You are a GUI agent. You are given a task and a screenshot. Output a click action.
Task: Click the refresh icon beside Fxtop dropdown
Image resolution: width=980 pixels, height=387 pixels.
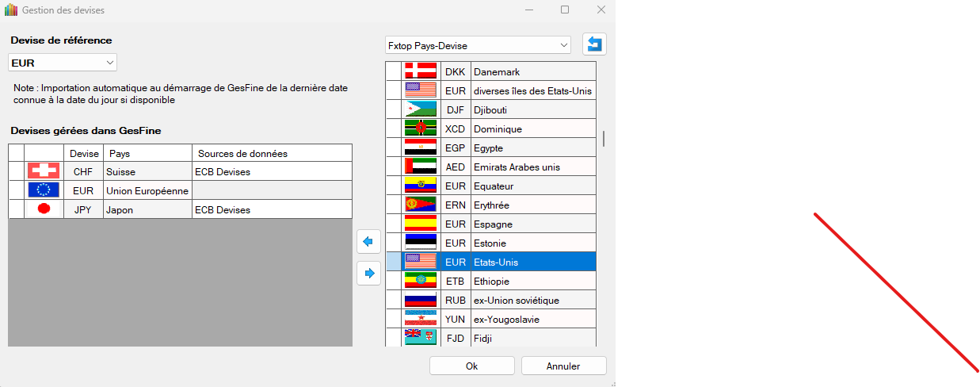(x=594, y=44)
